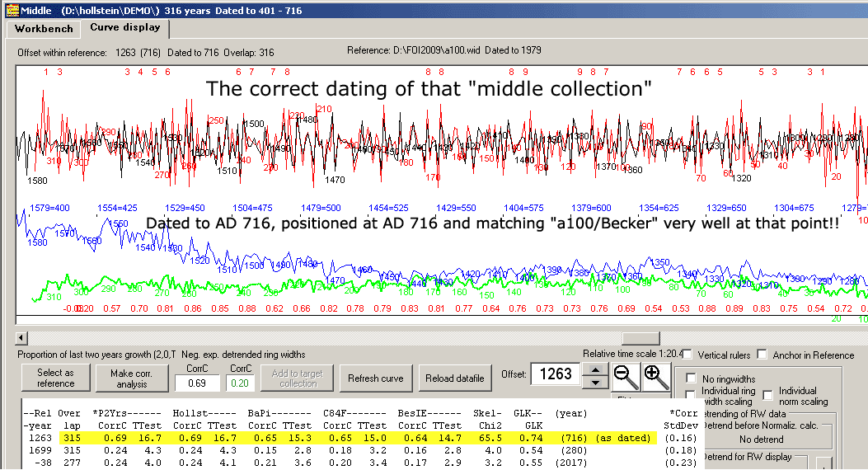Screen dimensions: 868x470
Task: Click the Reference a100.wid info text
Action: (x=444, y=49)
